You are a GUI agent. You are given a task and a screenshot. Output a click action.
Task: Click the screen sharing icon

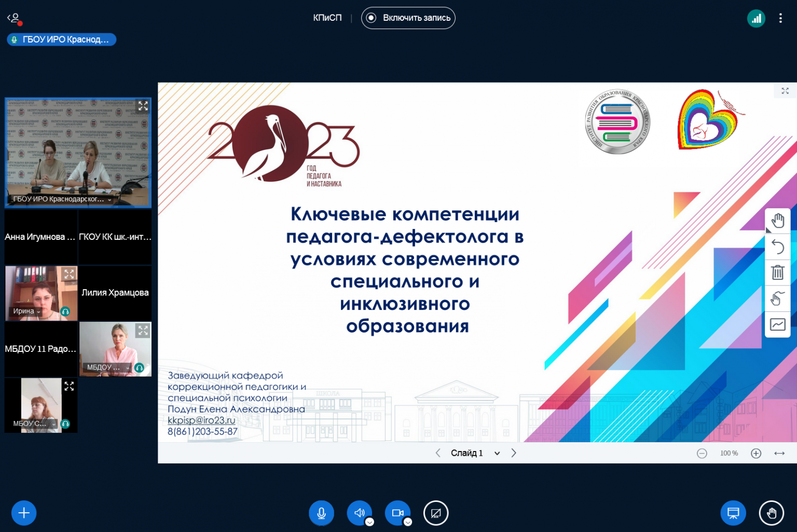(x=436, y=513)
